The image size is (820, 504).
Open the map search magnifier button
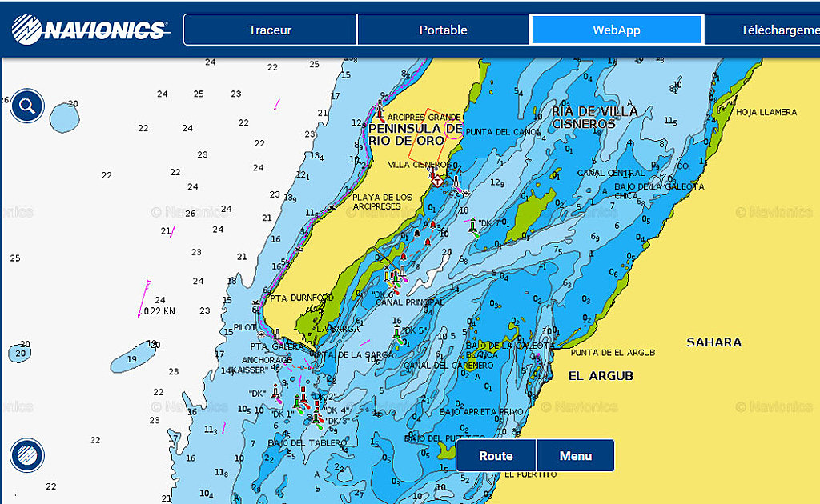pos(26,106)
